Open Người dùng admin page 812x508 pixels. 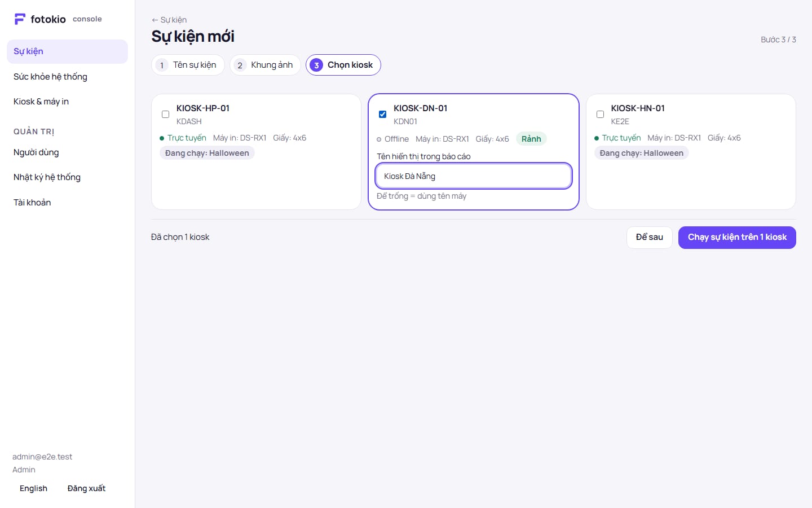[x=67, y=152]
